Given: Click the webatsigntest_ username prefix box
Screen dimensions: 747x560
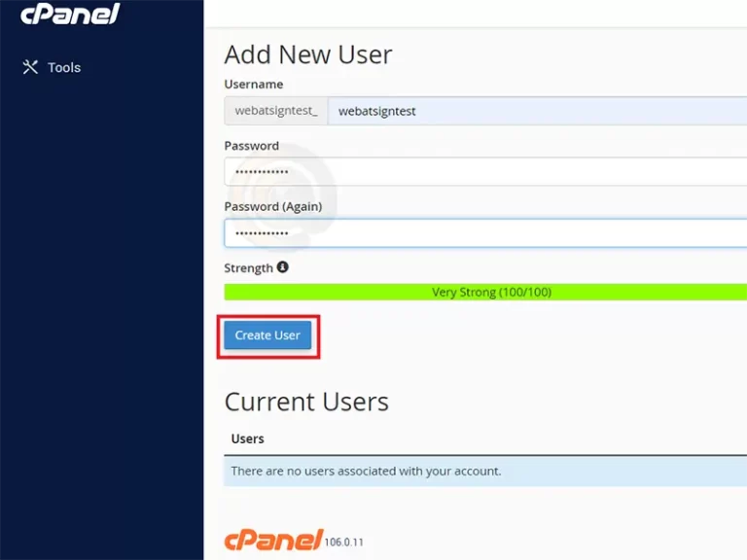Looking at the screenshot, I should (x=276, y=111).
